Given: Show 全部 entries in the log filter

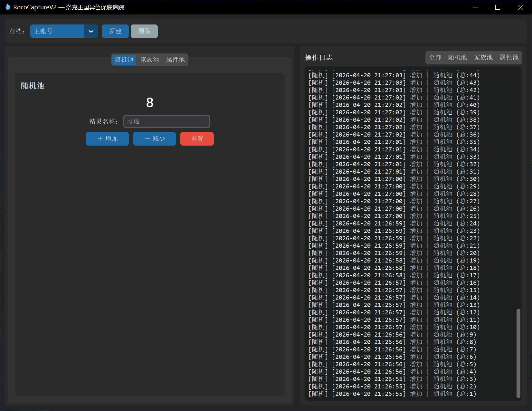Looking at the screenshot, I should click(435, 57).
